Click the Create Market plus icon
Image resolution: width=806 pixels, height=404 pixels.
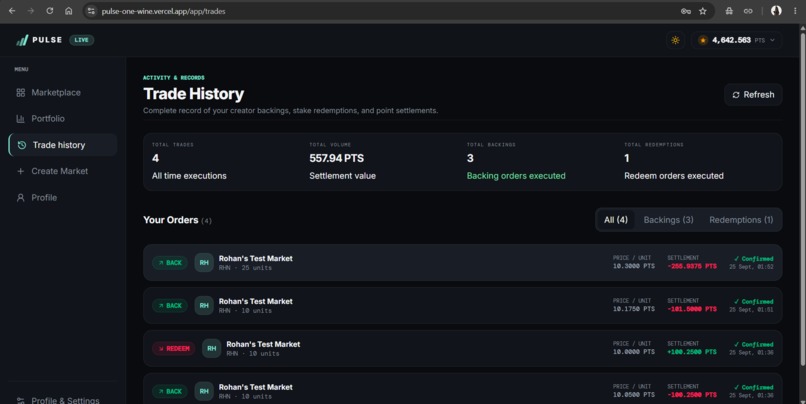[21, 171]
